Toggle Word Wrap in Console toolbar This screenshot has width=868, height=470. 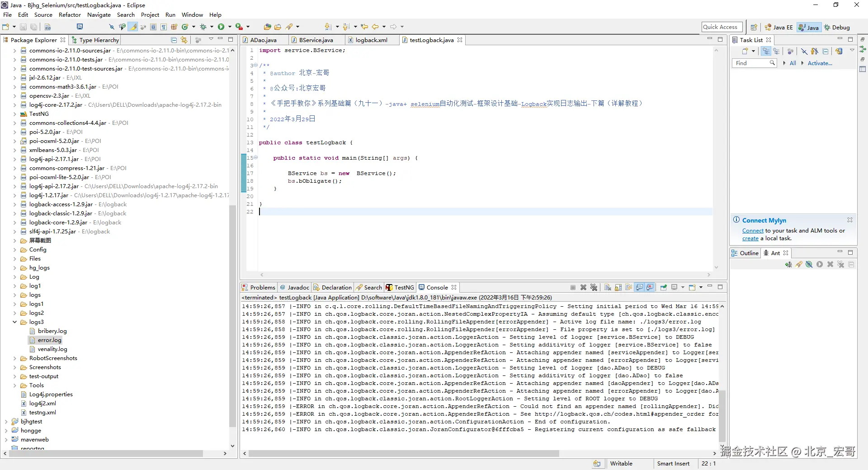628,288
